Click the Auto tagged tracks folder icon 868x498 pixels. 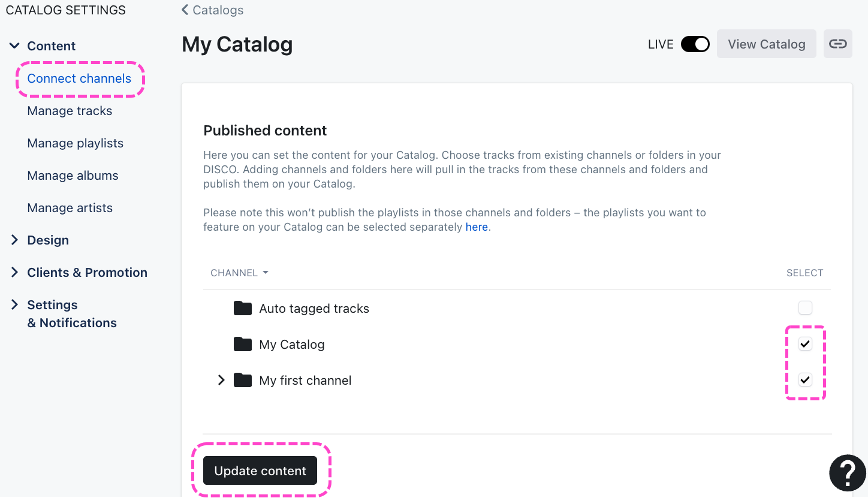tap(243, 309)
